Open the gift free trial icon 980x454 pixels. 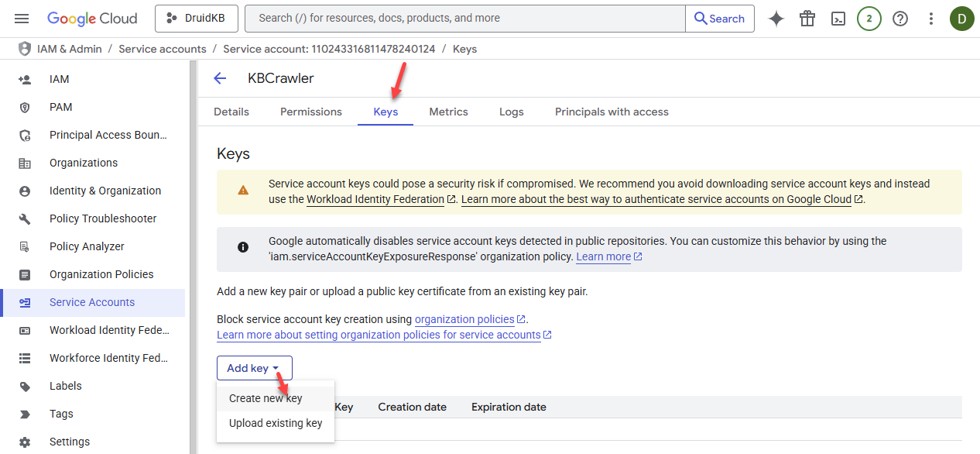pyautogui.click(x=807, y=19)
